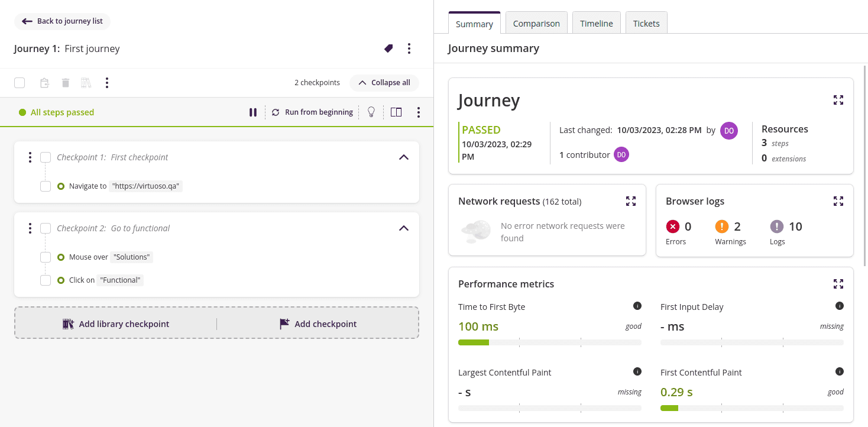Collapse Checkpoint 1 First checkpoint
Viewport: 868px width, 427px height.
tap(404, 157)
